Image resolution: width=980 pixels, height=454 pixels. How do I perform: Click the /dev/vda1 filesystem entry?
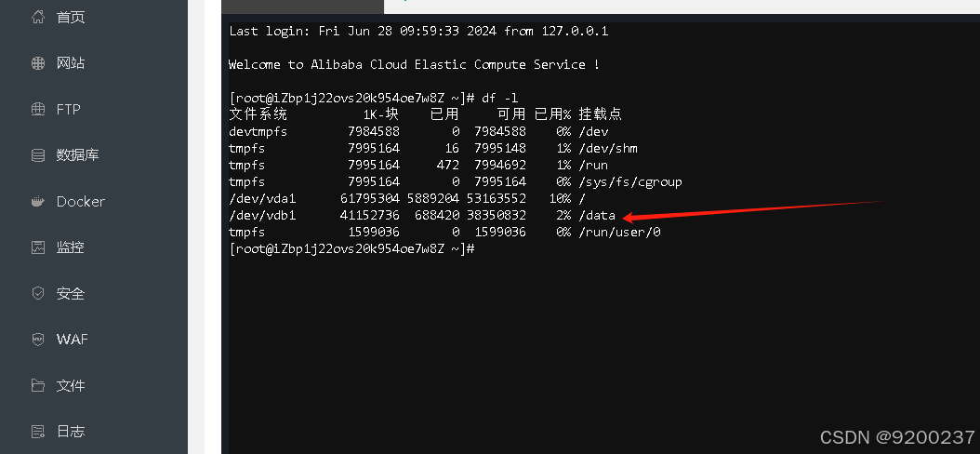(262, 198)
